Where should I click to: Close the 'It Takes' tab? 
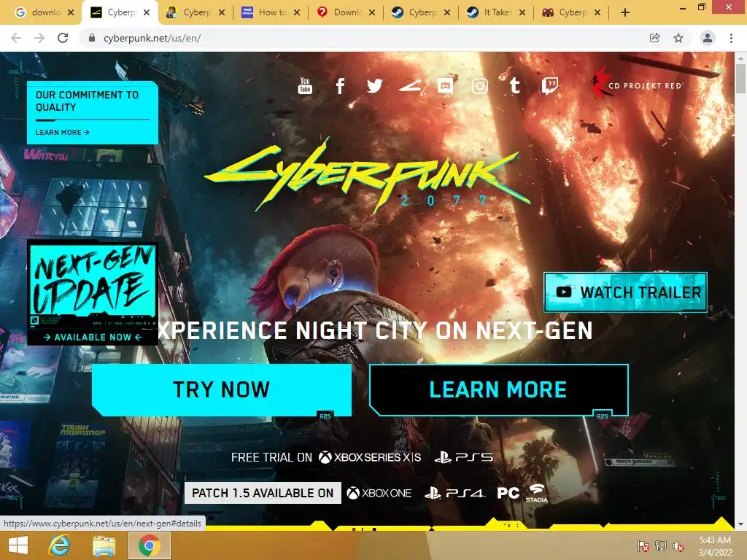click(522, 13)
